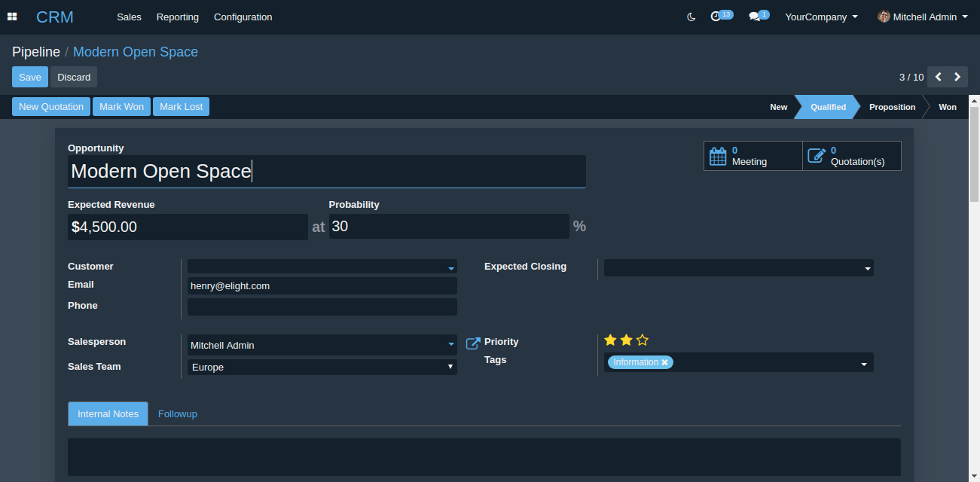Toggle dark mode moon icon
The height and width of the screenshot is (482, 980).
click(x=691, y=17)
